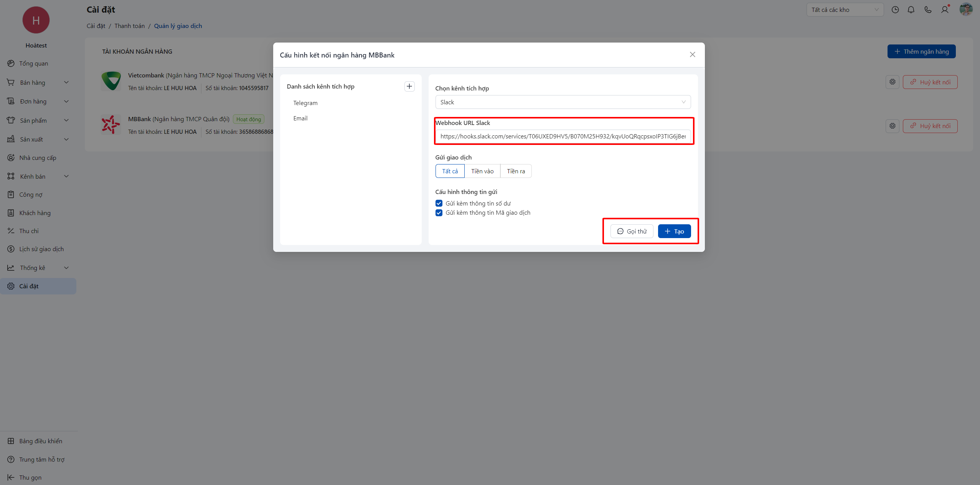
Task: Select the Tiền vào transaction option
Action: tap(482, 171)
